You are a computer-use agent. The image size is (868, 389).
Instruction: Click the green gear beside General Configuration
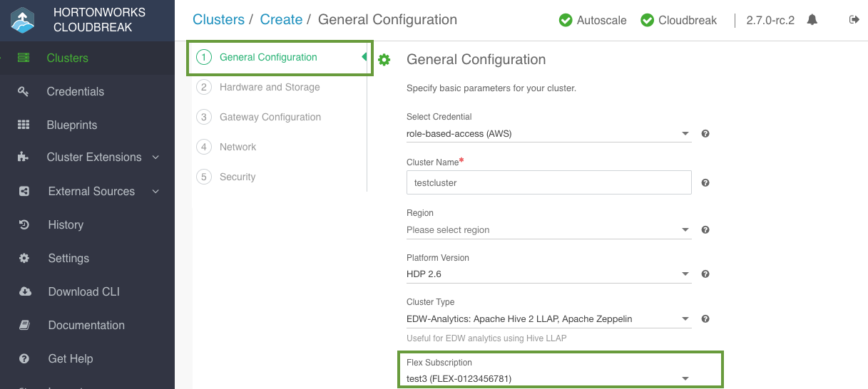pyautogui.click(x=384, y=60)
